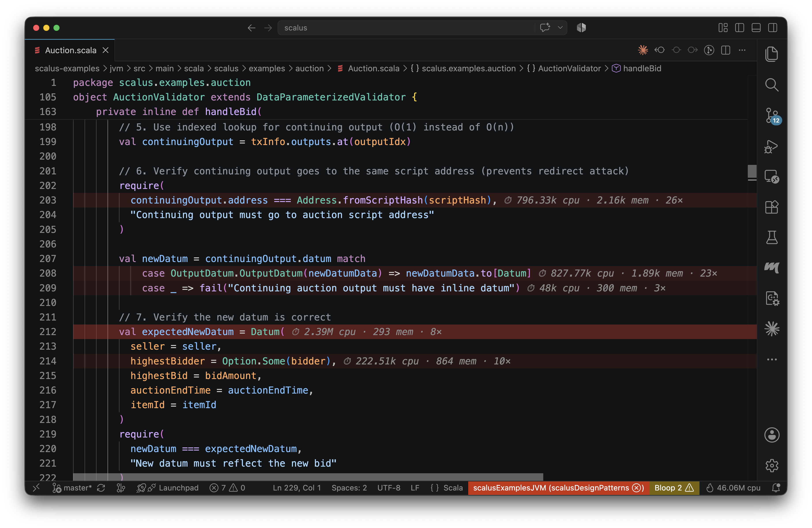Synchronize changes via status bar sync icon
812x528 pixels.
(x=101, y=488)
